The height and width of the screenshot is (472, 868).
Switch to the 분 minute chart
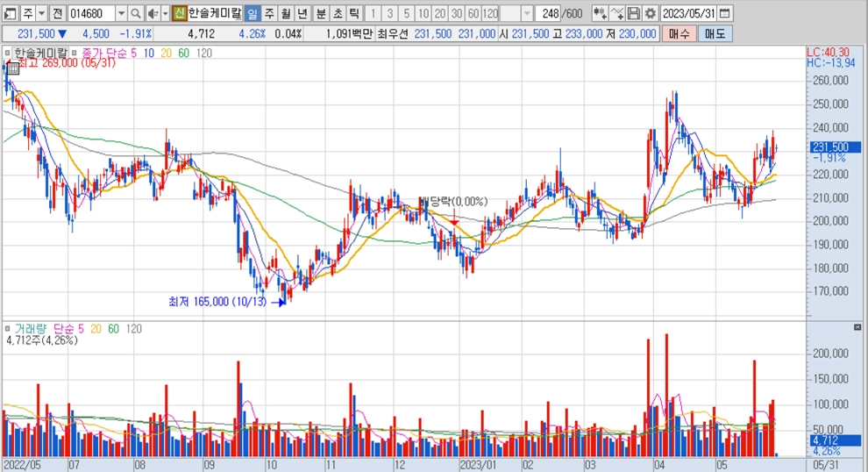coord(321,13)
